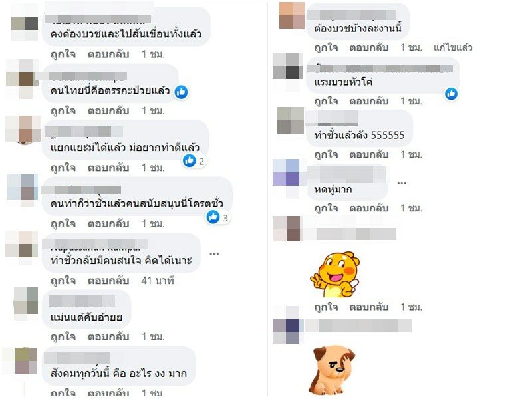Screen dimensions: 532x399
Task: Click ตอบกลับ under หดหู่มาก comment
Action: [x=369, y=208]
